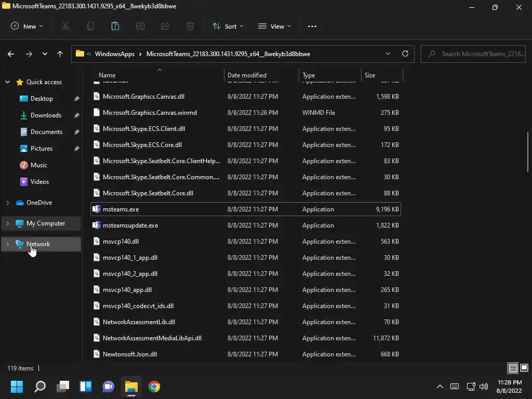
Task: Click the network tray icon
Action: 471,387
